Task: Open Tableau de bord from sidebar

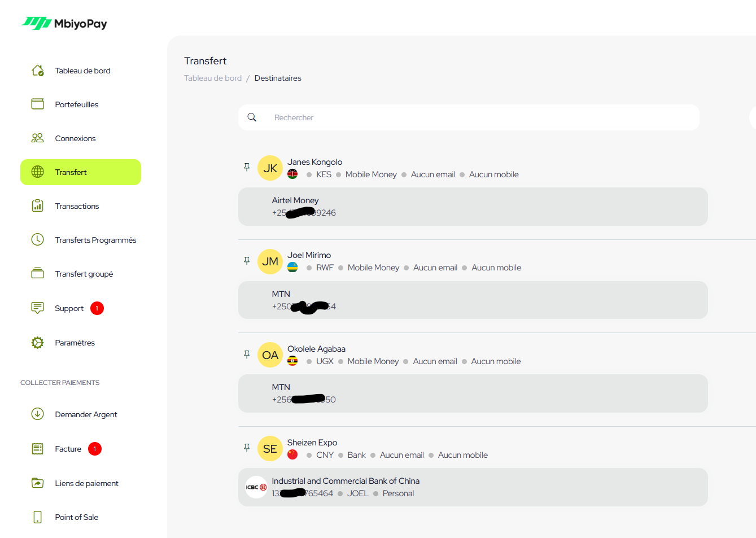Action: point(82,71)
